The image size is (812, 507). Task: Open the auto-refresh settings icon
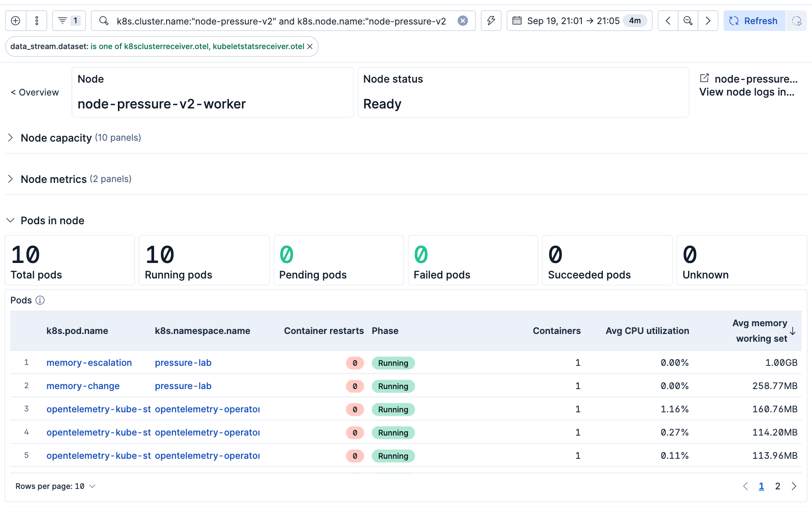tap(797, 21)
